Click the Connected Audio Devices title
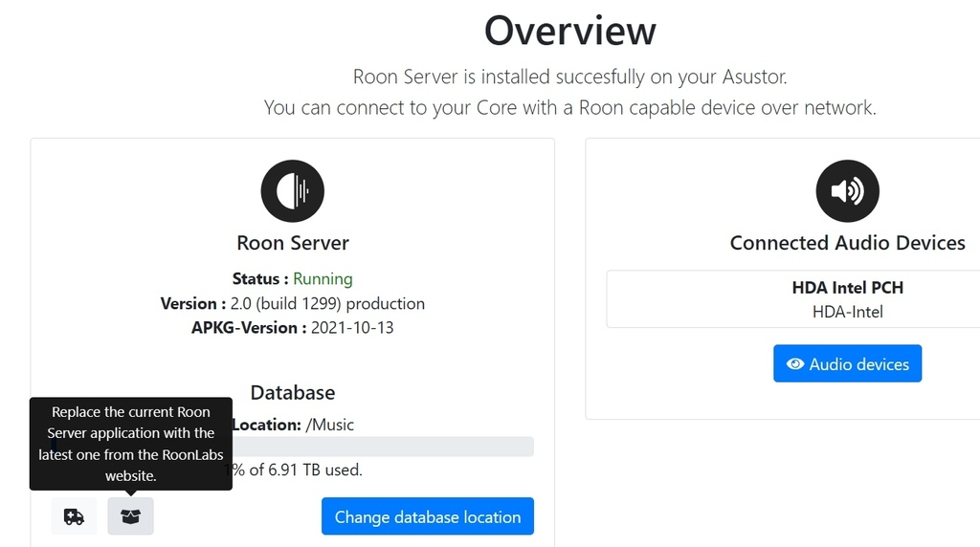Image resolution: width=980 pixels, height=547 pixels. click(x=847, y=243)
